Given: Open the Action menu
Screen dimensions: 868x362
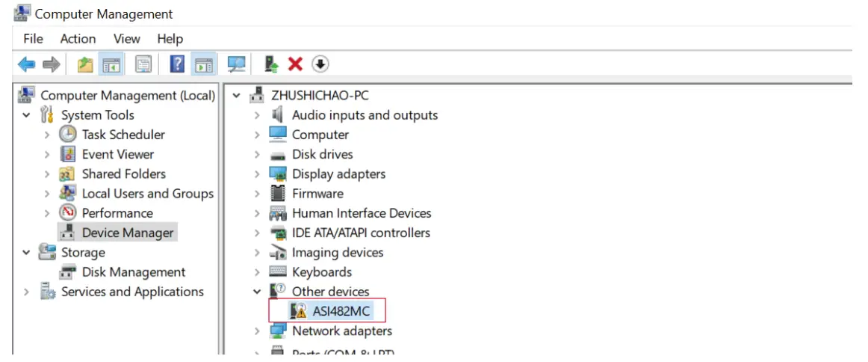Looking at the screenshot, I should pos(78,39).
